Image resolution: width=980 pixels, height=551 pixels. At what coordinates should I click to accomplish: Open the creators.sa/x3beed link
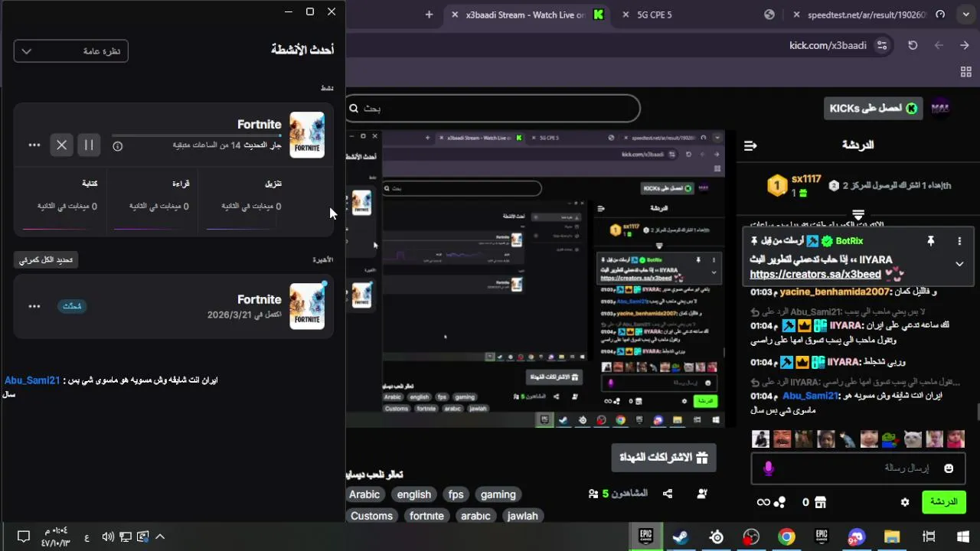coord(815,274)
